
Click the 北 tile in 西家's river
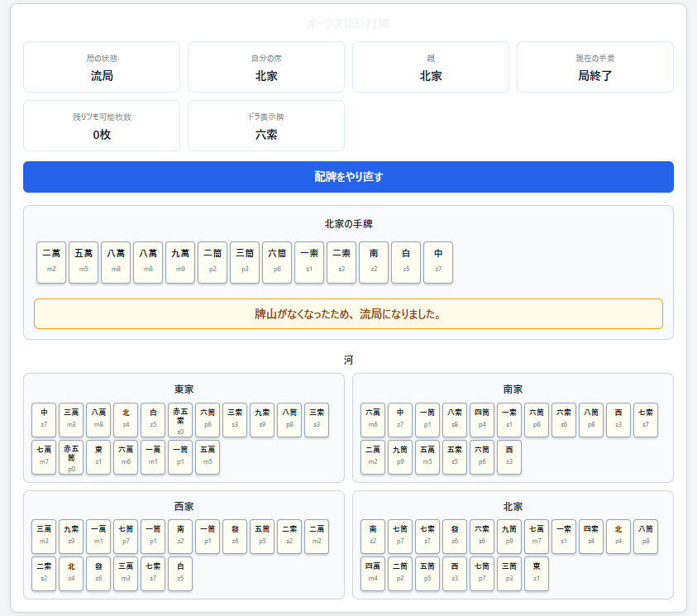pyautogui.click(x=71, y=574)
